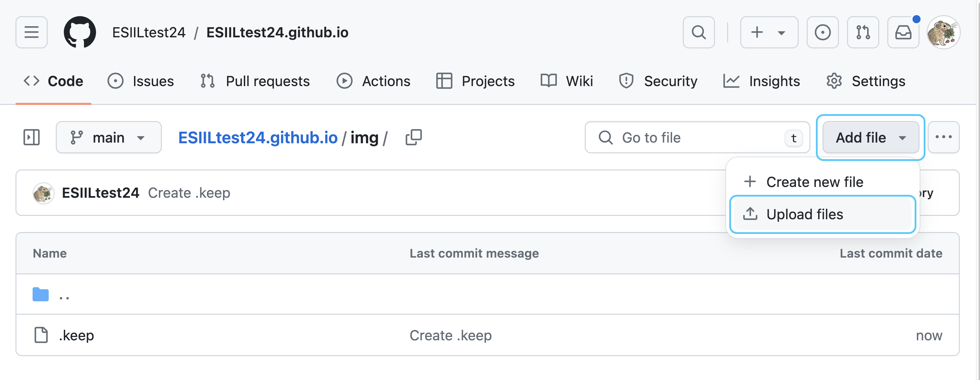Screen dimensions: 980x380
Task: Select Upload files from the menu
Action: click(x=823, y=214)
